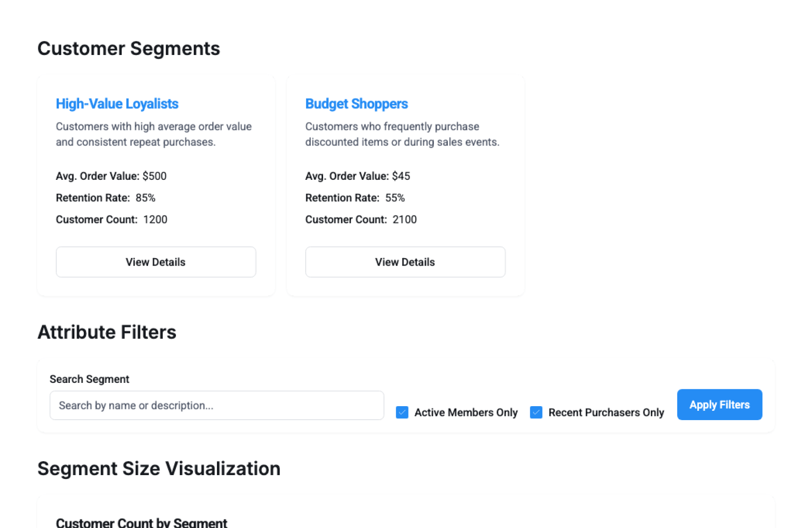The image size is (812, 528).
Task: View details for High-Value Loyalists
Action: pos(156,262)
